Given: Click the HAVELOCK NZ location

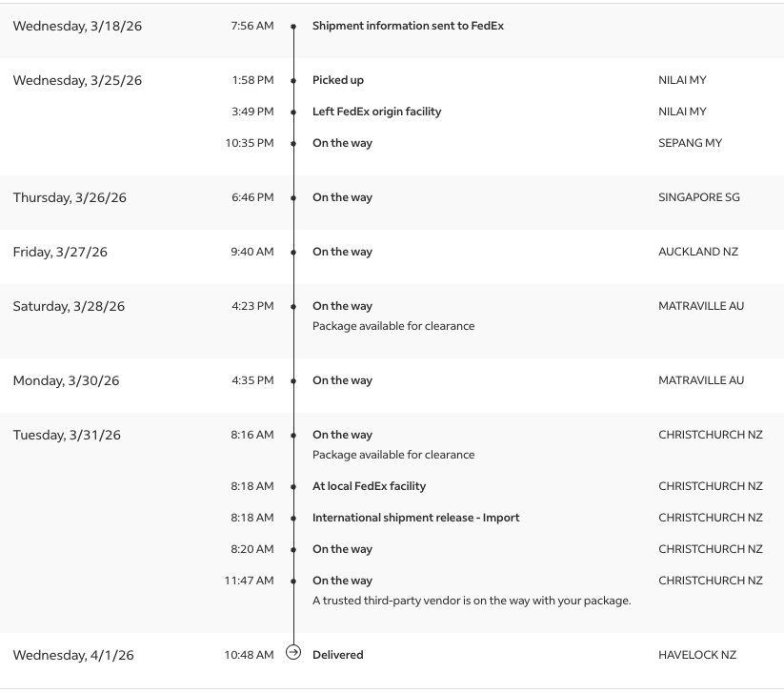Looking at the screenshot, I should coord(696,655).
